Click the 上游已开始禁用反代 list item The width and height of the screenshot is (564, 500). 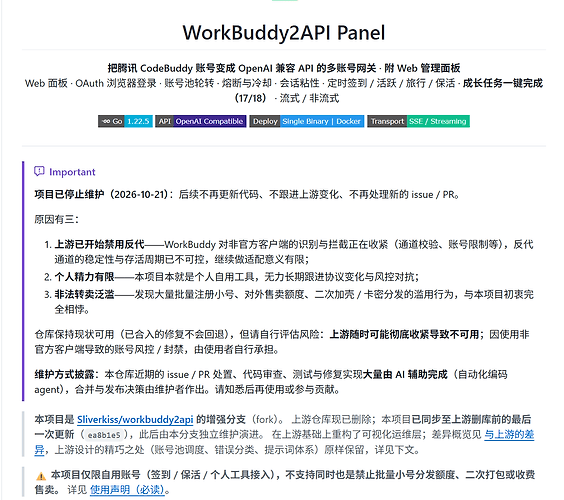click(294, 252)
